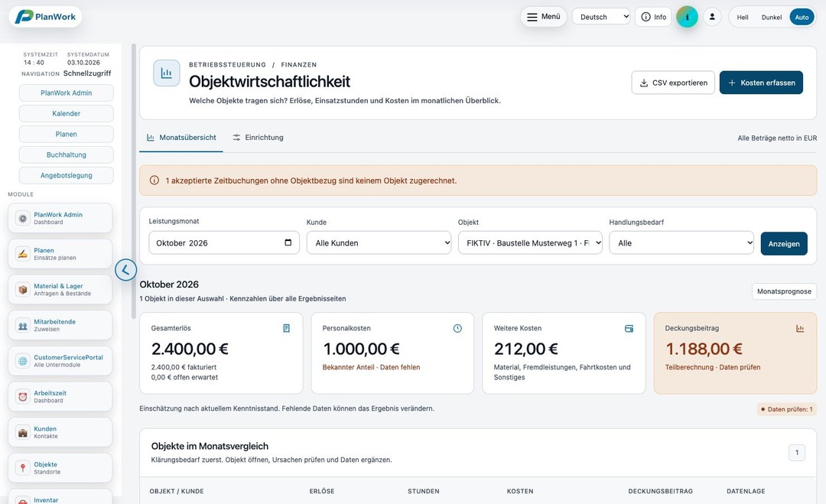
Task: Open CustomerServicePortal globe icon
Action: point(23,361)
